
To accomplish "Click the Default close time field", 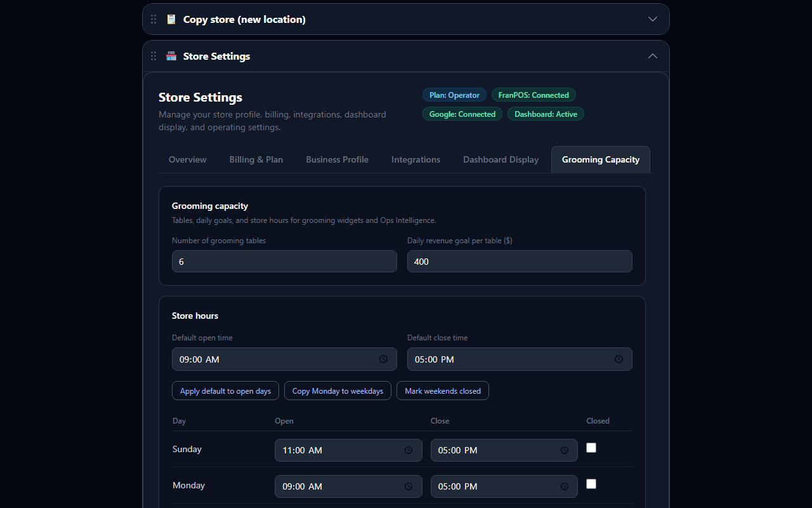I will 520,359.
